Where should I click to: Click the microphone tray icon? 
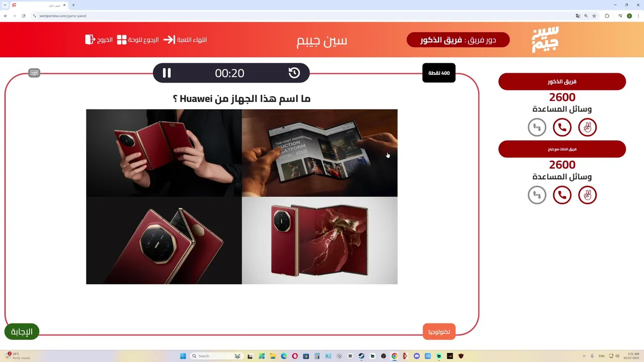point(592,356)
